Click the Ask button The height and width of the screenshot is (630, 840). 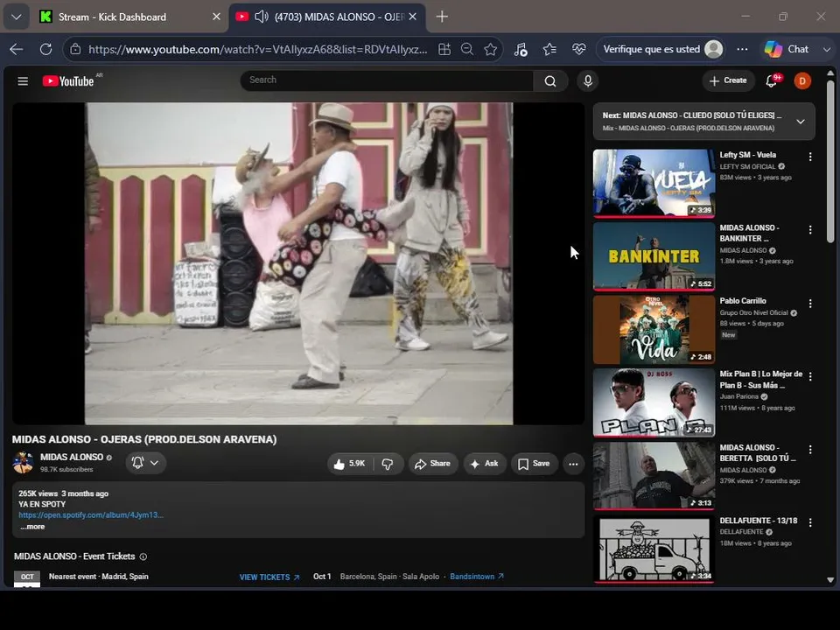[484, 464]
